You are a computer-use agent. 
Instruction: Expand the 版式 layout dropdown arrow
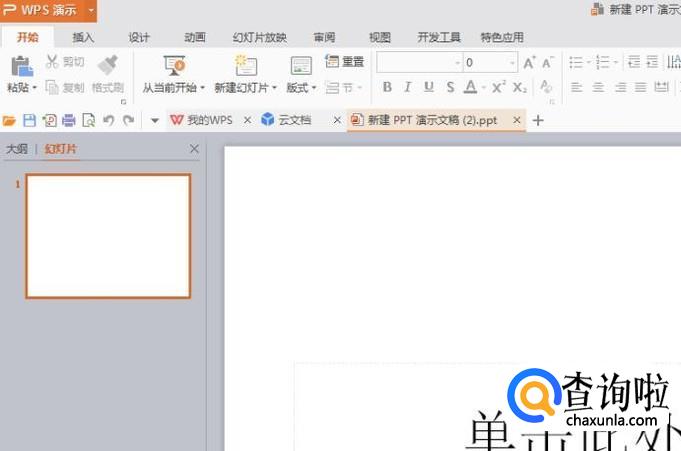[x=314, y=88]
